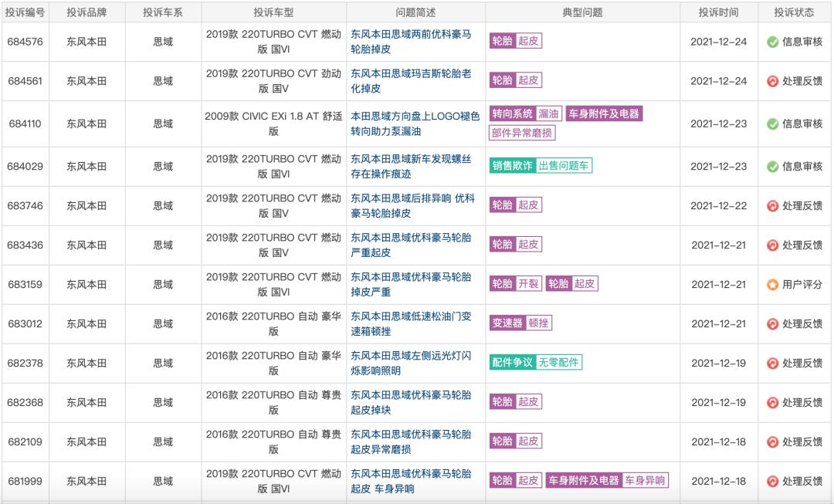Viewport: 834px width, 504px height.
Task: Click 处理反馈 icon for complaint 682378
Action: pos(772,363)
